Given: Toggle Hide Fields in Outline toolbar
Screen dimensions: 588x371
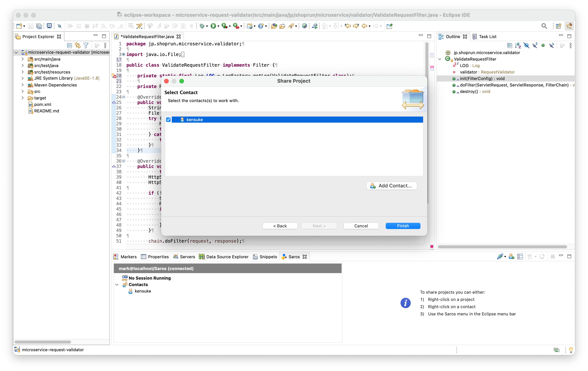Looking at the screenshot, I should point(526,46).
